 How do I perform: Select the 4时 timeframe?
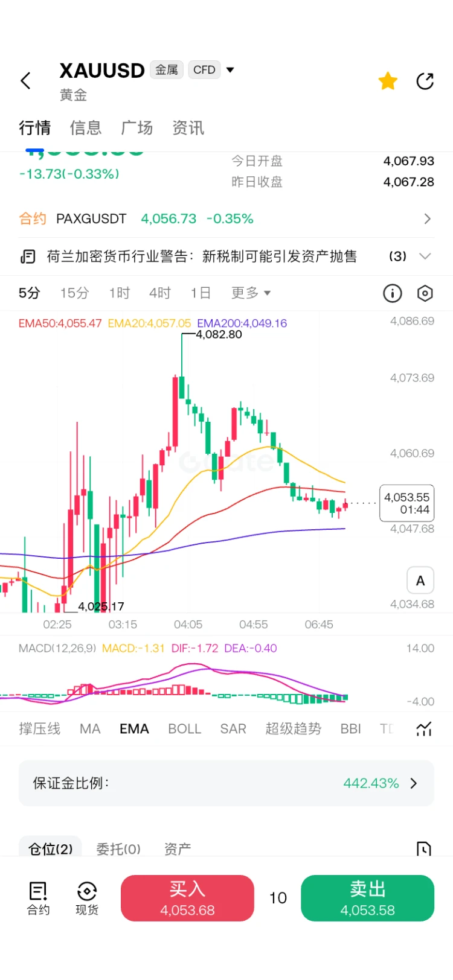[160, 293]
